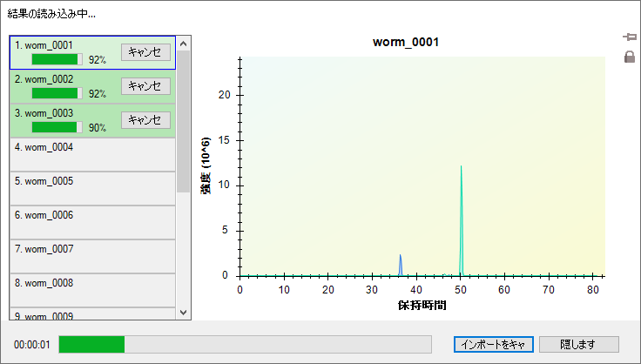The width and height of the screenshot is (641, 364).
Task: Select the worm_0003 list row
Action: 93,120
